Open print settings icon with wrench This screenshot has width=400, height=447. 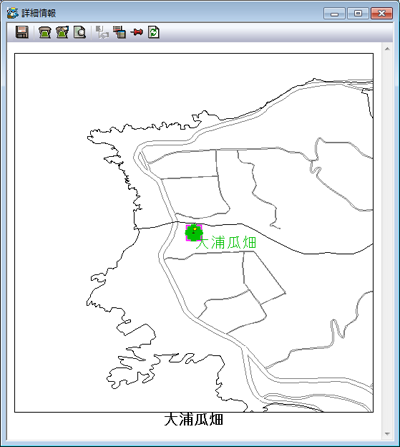click(62, 32)
